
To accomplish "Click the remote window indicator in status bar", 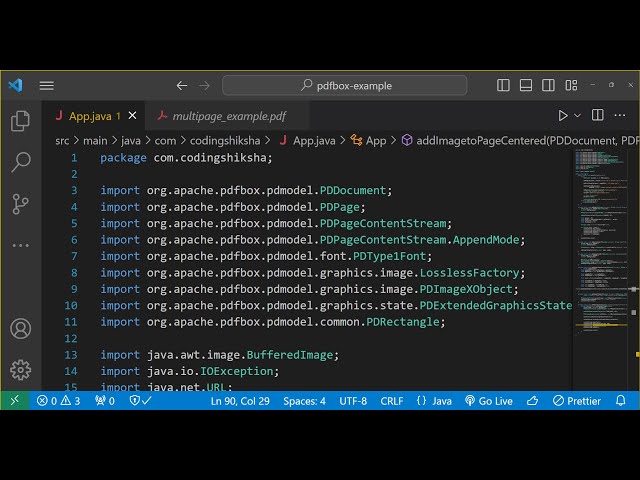I will tap(14, 400).
